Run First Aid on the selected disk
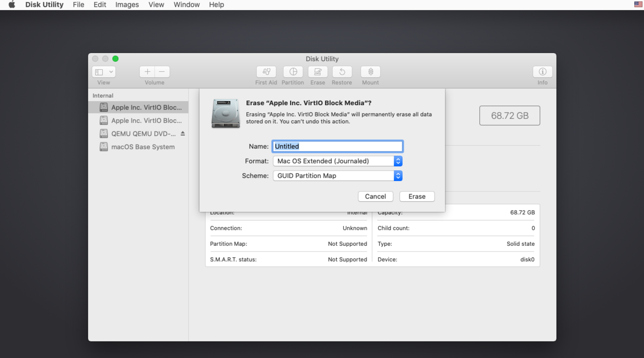 (266, 73)
